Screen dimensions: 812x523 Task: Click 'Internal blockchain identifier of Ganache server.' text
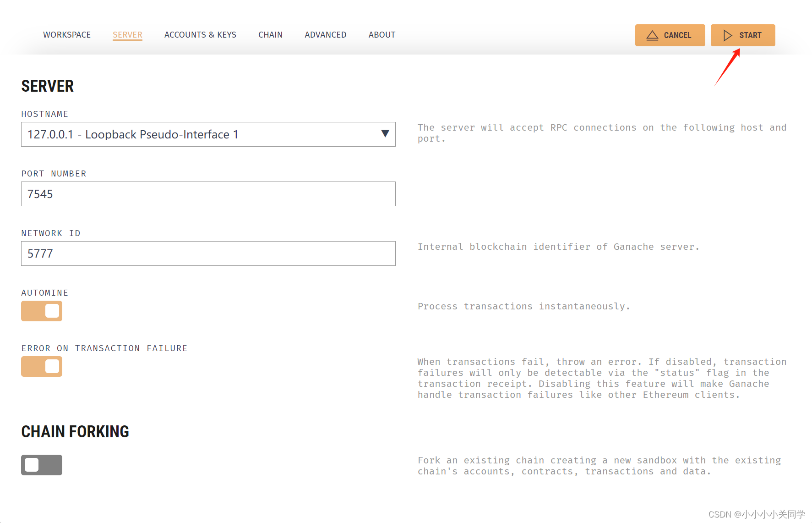(x=558, y=247)
